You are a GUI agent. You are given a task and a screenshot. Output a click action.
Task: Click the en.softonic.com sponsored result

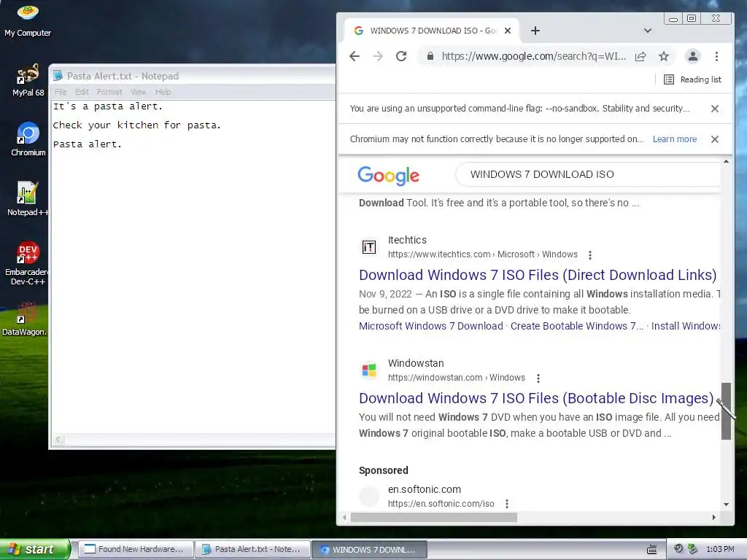[424, 489]
